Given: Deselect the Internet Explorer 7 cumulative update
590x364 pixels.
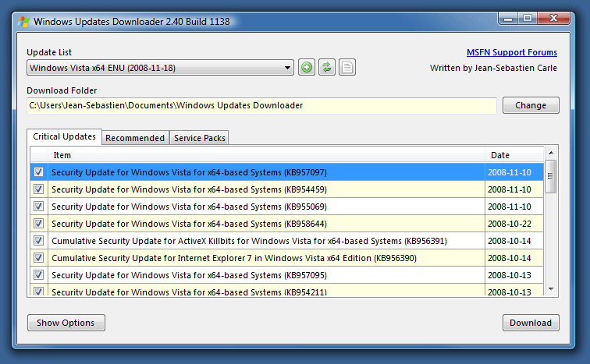Looking at the screenshot, I should 39,257.
